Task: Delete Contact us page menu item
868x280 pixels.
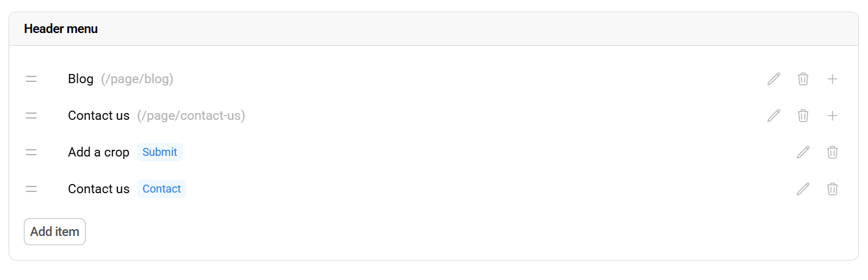Action: (803, 116)
